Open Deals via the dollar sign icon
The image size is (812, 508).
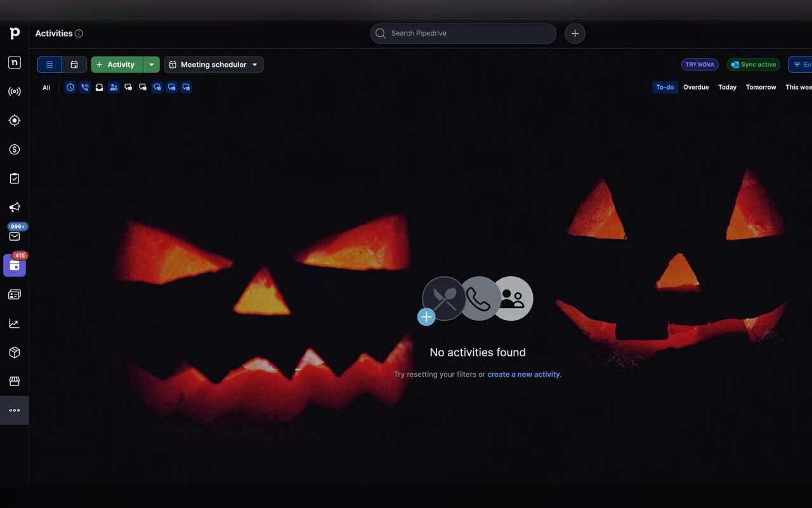(15, 149)
